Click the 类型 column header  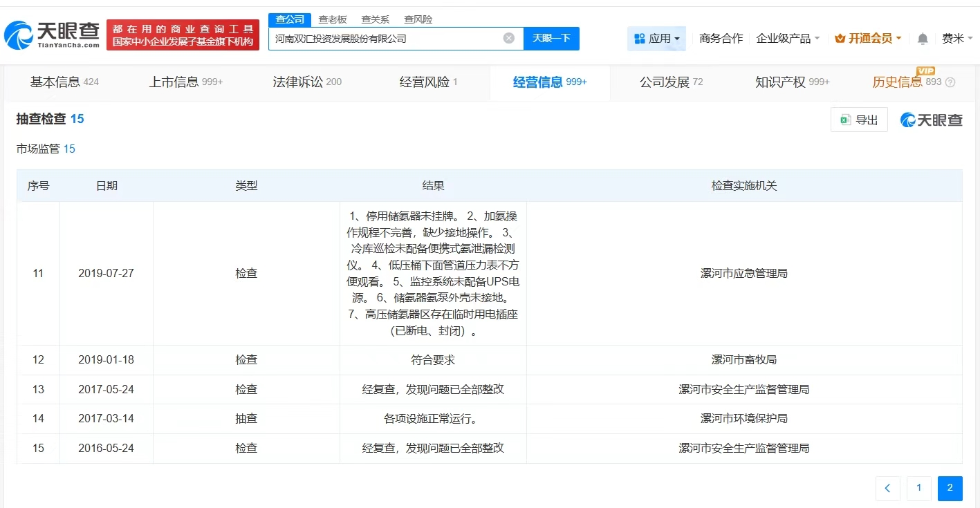click(246, 186)
